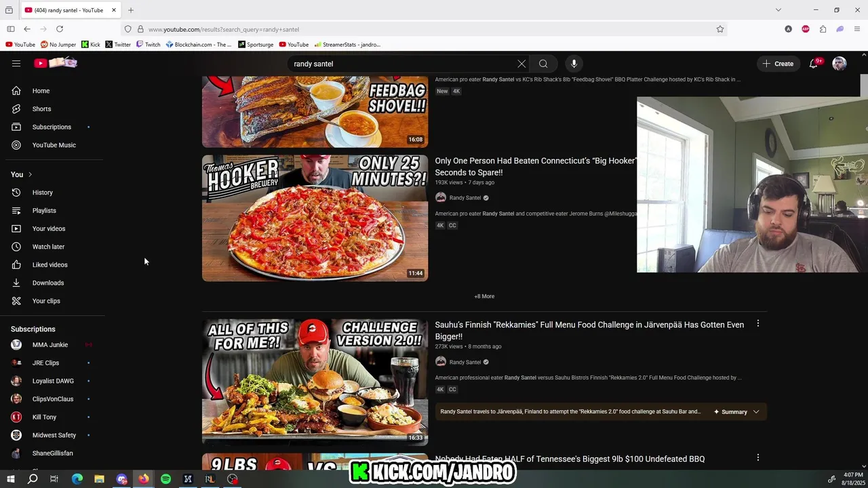This screenshot has width=868, height=488.
Task: Open Randy Santel channel under Rekkamies video
Action: pos(465,362)
